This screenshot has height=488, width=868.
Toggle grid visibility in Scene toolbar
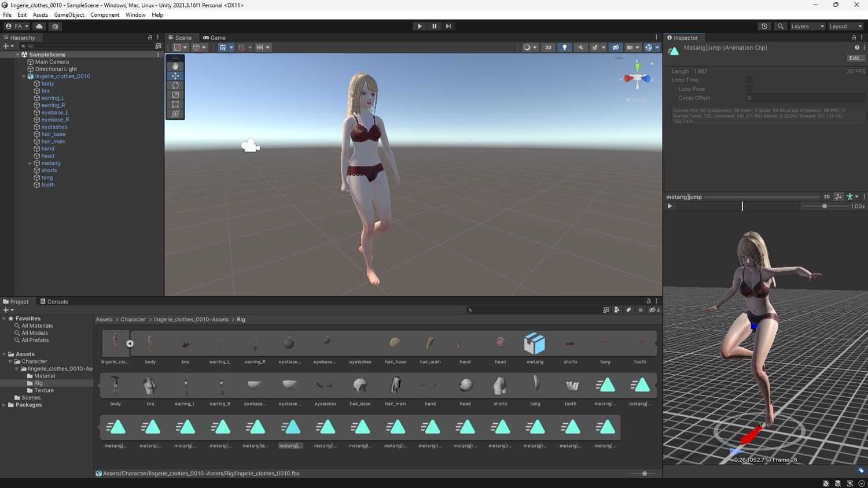click(x=223, y=47)
